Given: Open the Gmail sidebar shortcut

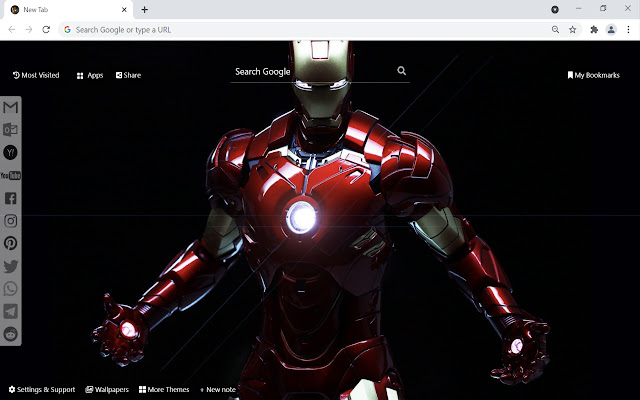Looking at the screenshot, I should pyautogui.click(x=11, y=107).
